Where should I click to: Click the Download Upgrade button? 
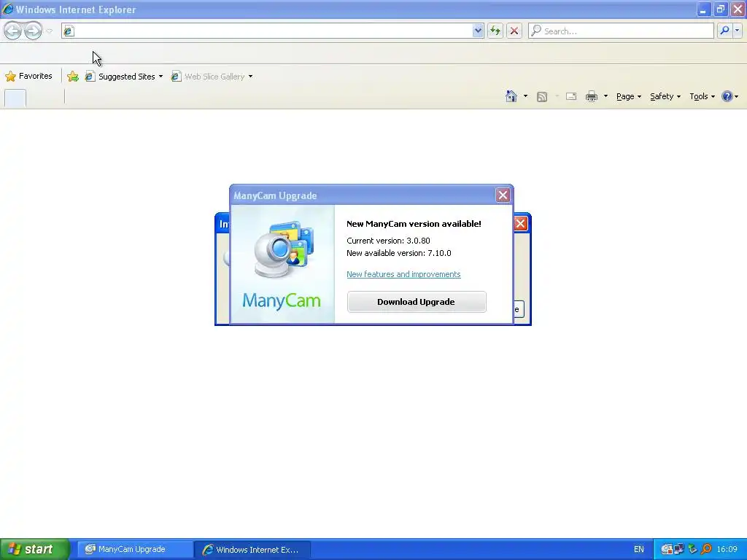tap(417, 302)
